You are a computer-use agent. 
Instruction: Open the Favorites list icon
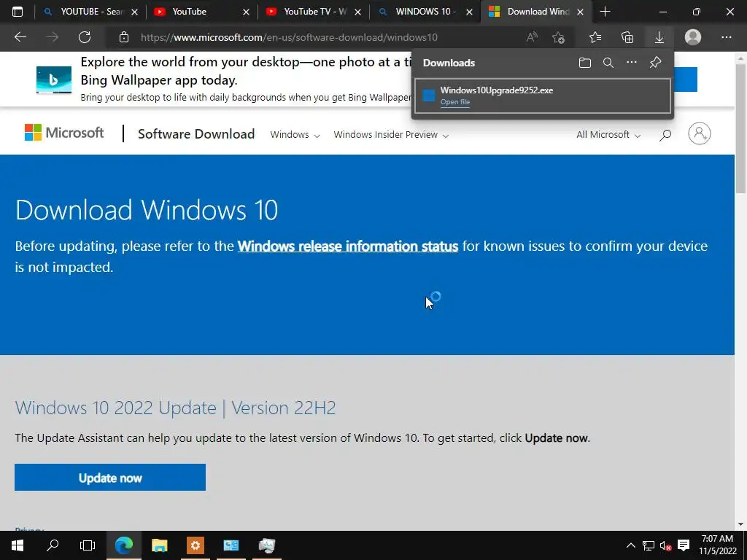pos(595,37)
